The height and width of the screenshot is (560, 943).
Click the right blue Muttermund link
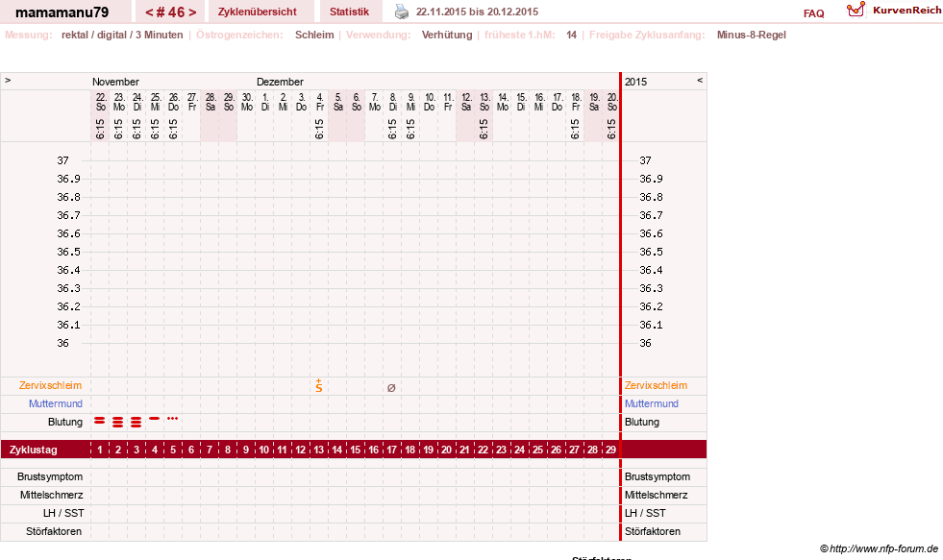coord(652,403)
